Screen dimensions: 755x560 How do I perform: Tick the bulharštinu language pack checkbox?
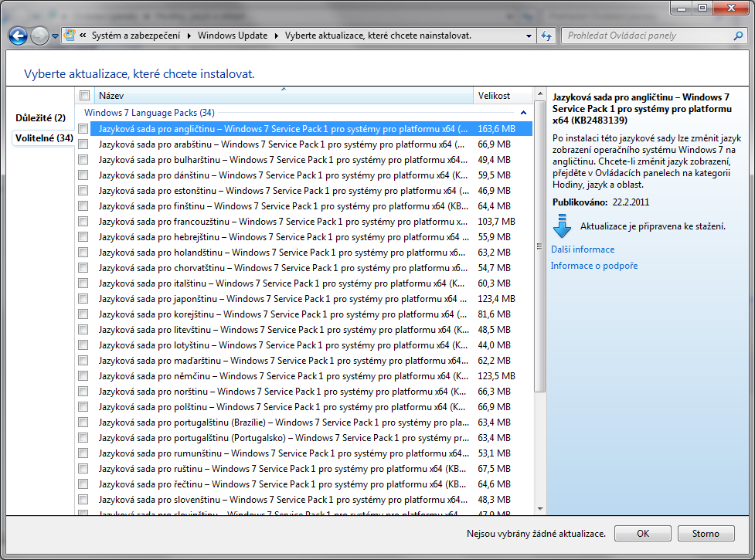(x=83, y=160)
